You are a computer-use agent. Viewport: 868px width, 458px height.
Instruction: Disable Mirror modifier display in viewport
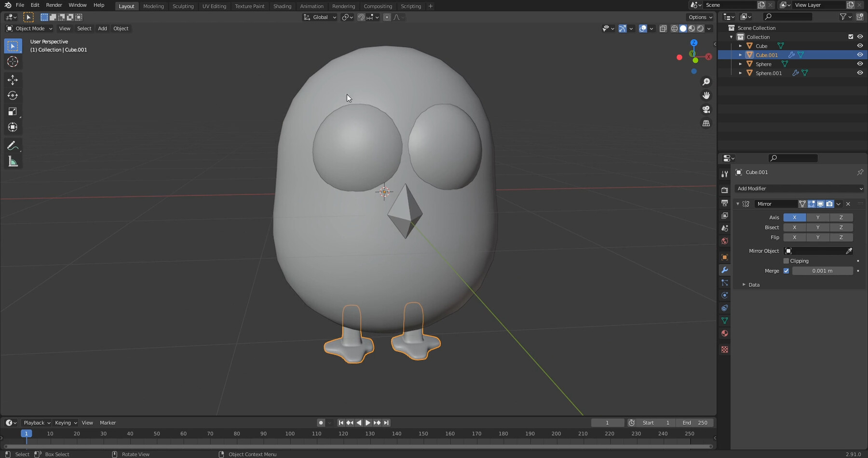pyautogui.click(x=820, y=203)
